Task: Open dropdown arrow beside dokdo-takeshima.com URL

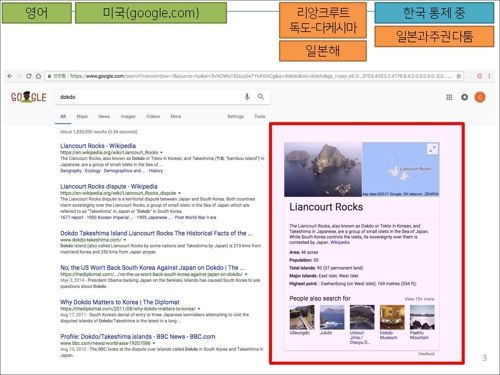Action: point(125,240)
